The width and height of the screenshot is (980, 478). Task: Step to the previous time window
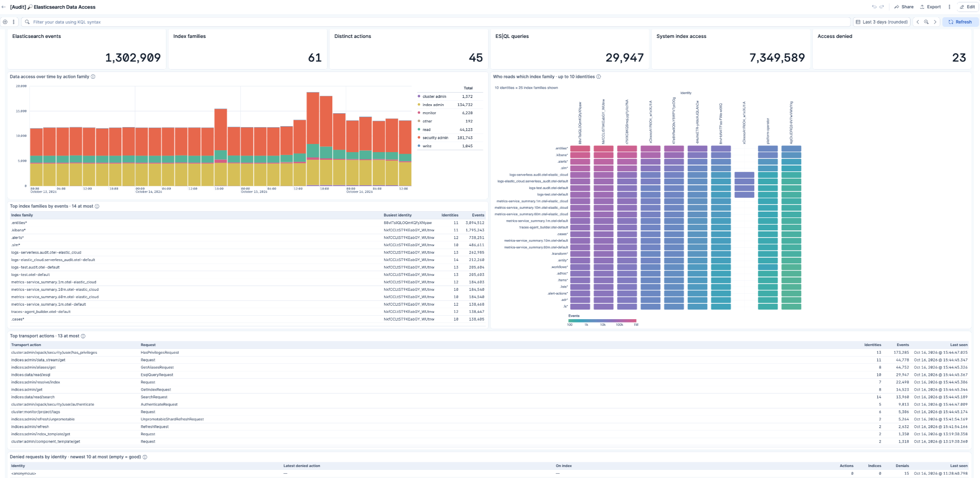pos(918,22)
